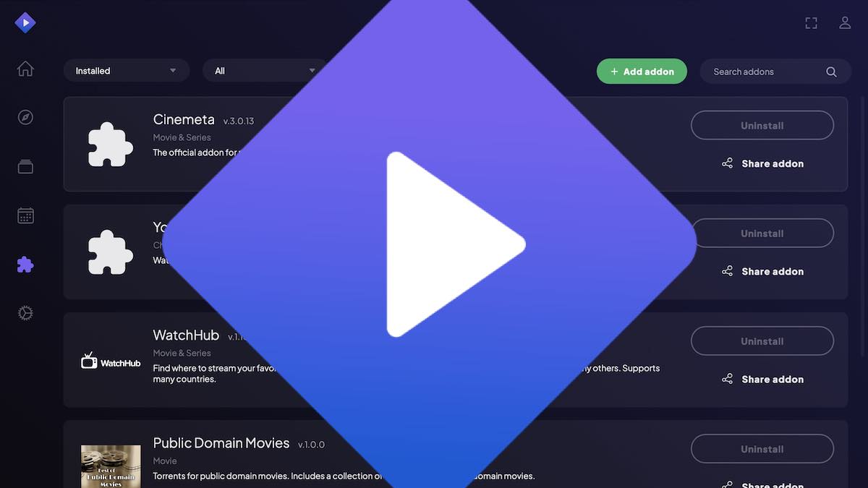This screenshot has height=488, width=868.
Task: Click the green Add addon button
Action: coord(641,71)
